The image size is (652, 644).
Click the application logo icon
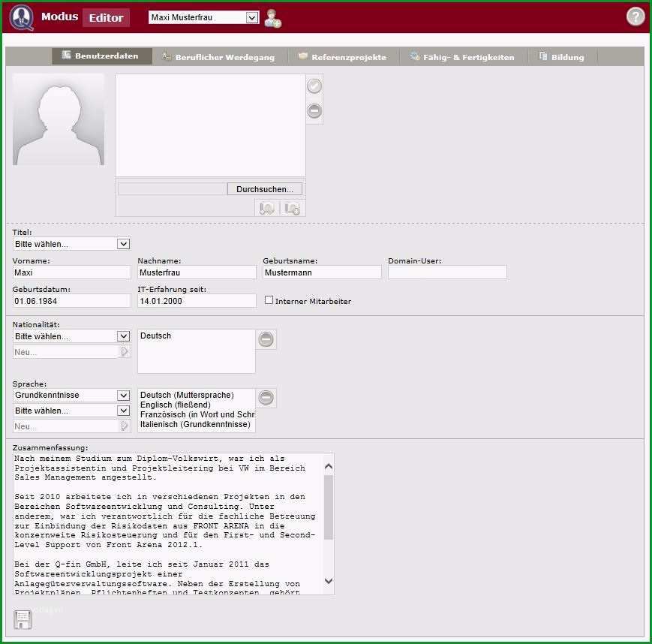point(21,17)
